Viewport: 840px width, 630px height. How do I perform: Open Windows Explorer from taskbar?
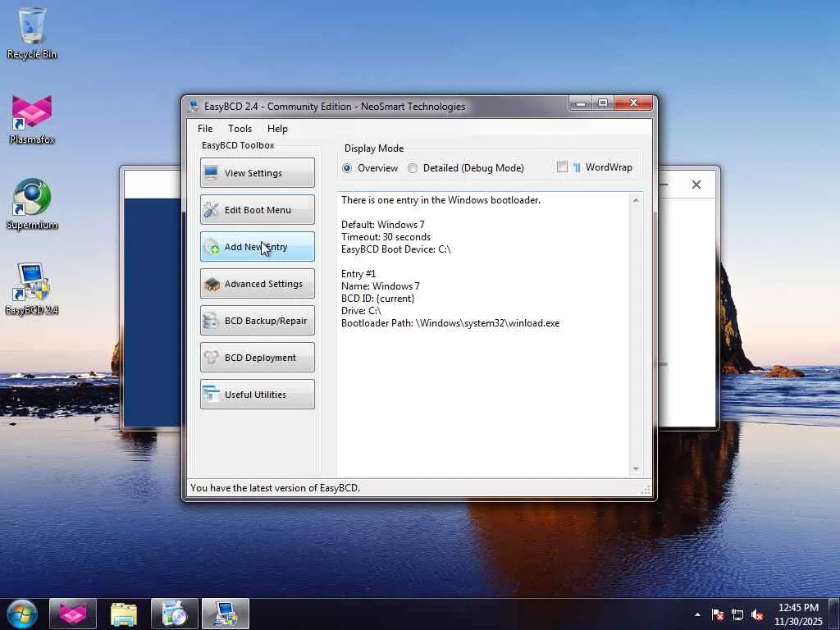point(124,614)
